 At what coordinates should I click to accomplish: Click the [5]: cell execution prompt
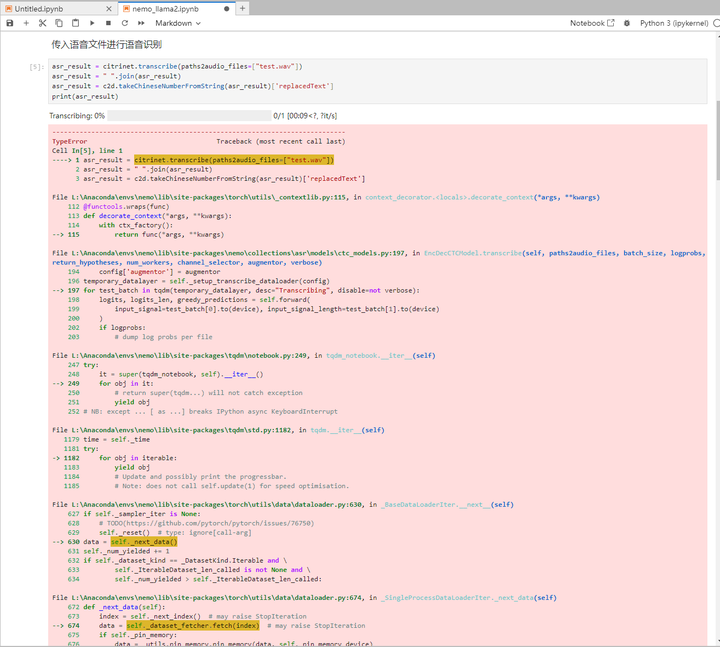point(37,67)
